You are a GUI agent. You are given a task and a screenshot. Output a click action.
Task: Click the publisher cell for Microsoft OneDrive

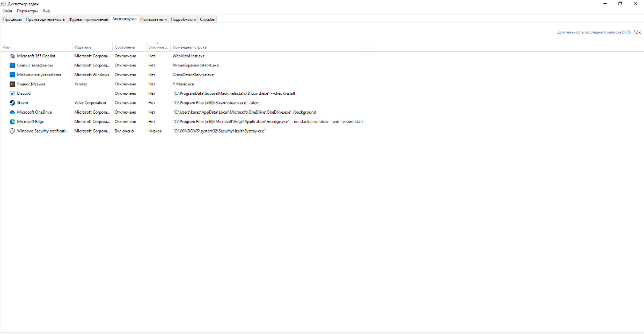pos(93,112)
